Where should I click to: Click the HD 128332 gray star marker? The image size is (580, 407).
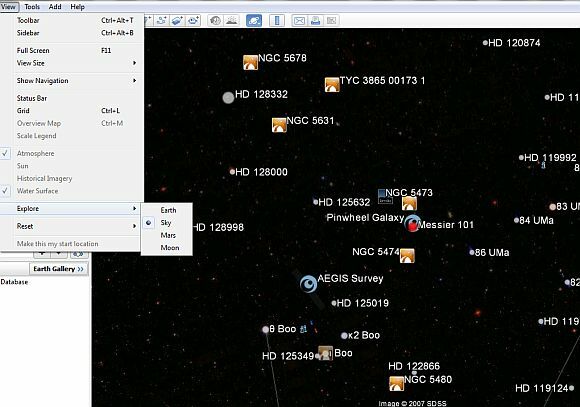(x=228, y=98)
